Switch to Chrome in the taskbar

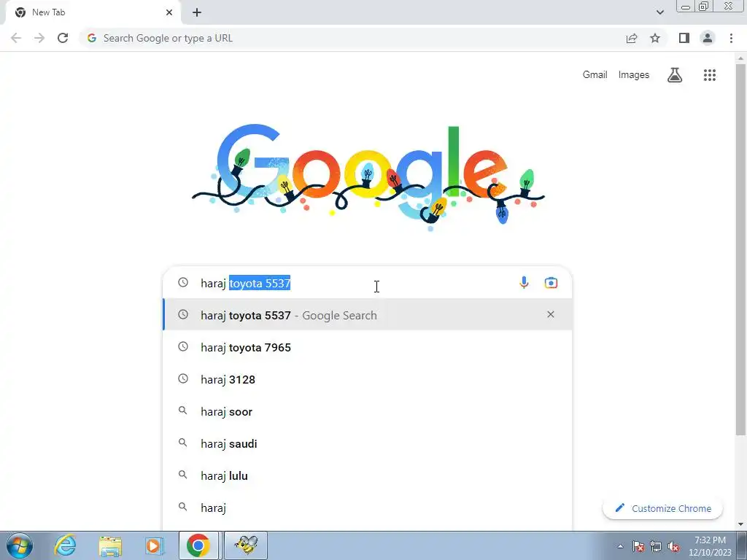click(x=198, y=545)
